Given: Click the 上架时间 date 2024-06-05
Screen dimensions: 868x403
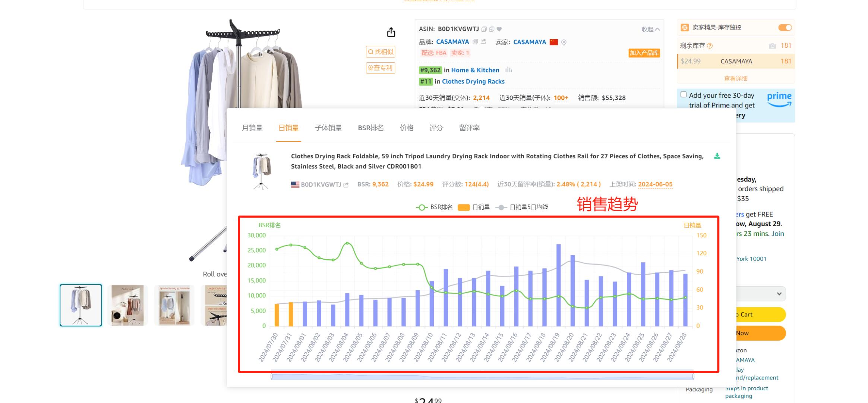Looking at the screenshot, I should (655, 184).
